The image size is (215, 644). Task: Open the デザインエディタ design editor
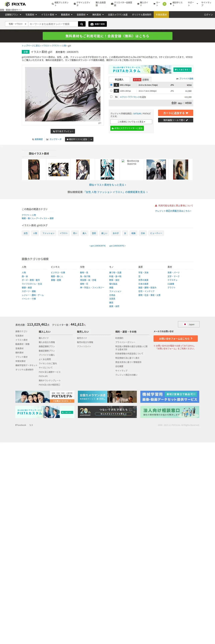coord(82,4)
